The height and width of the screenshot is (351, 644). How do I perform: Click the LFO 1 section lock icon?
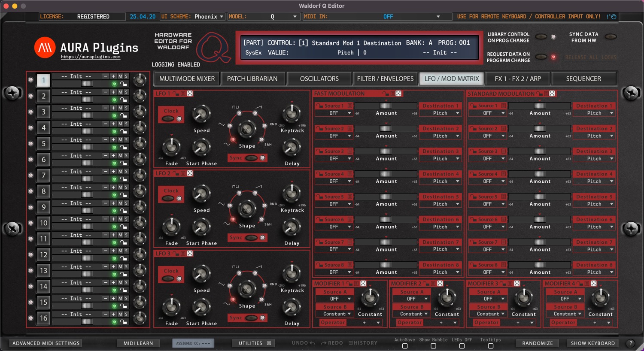176,94
